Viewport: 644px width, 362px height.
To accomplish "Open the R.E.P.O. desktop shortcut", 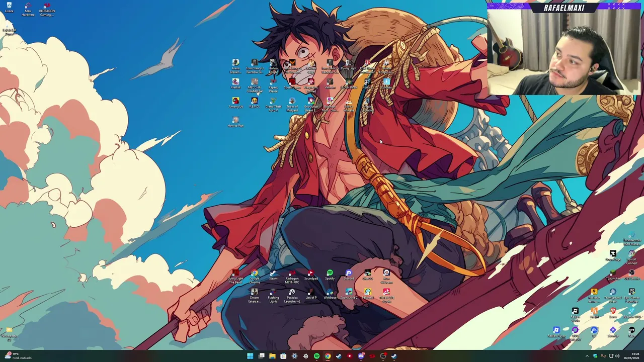I will pos(254,103).
